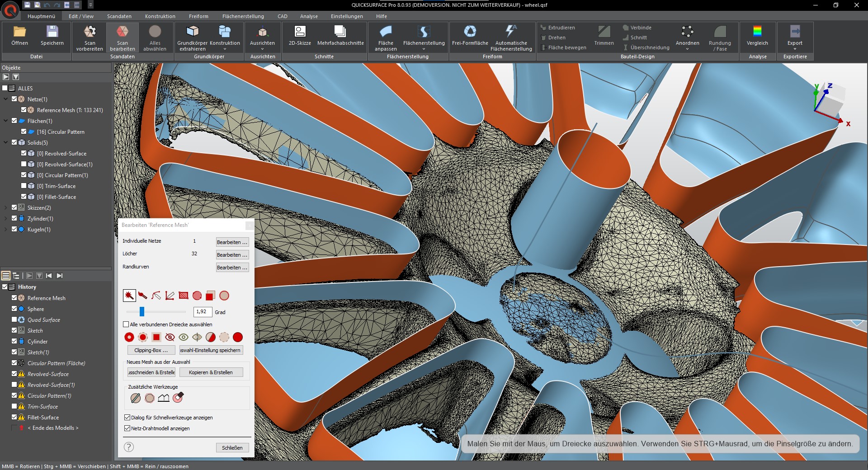The height and width of the screenshot is (470, 868).
Task: Click the Schließen button in dialog
Action: 232,448
